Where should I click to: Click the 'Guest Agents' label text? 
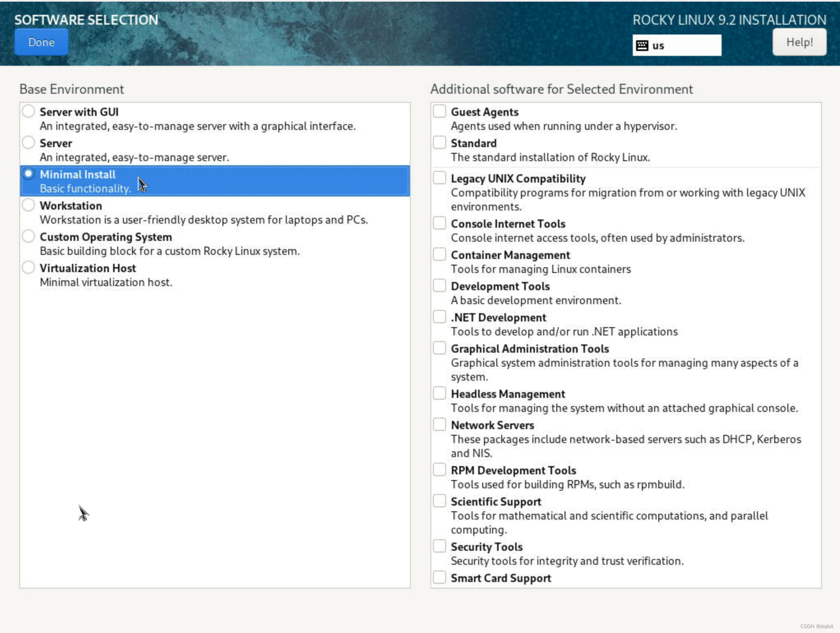(484, 112)
